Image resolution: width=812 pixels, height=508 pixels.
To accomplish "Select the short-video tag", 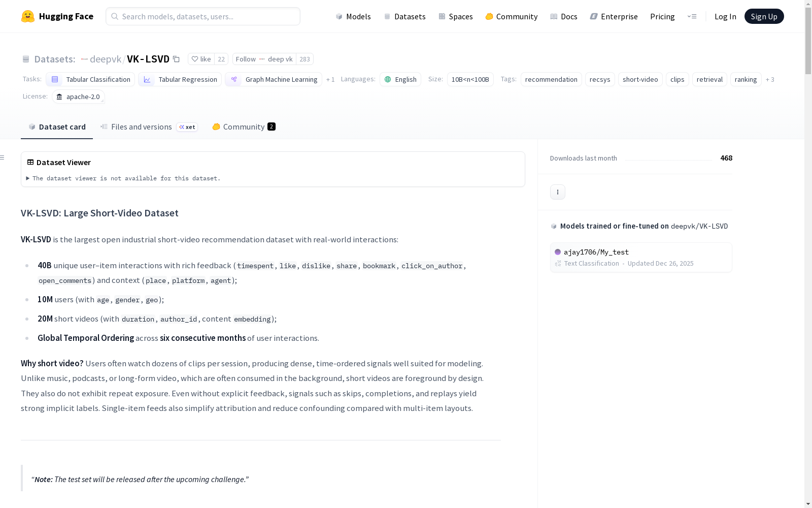I will tap(640, 79).
